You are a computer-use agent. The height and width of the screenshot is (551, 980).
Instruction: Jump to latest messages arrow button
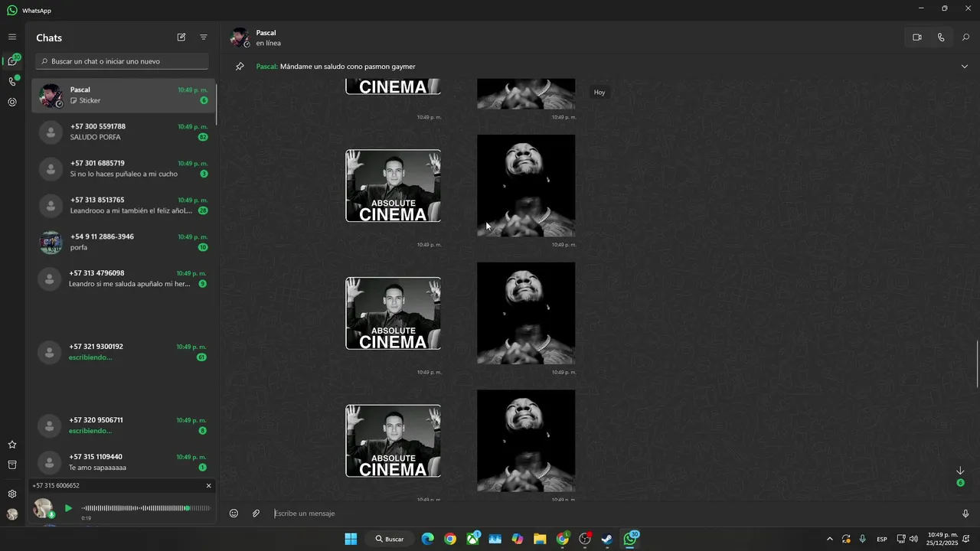click(x=960, y=471)
